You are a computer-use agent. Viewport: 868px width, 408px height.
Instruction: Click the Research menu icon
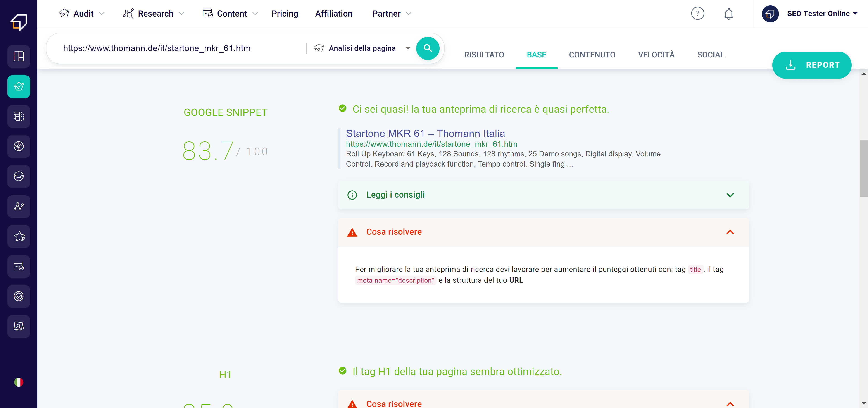tap(128, 13)
